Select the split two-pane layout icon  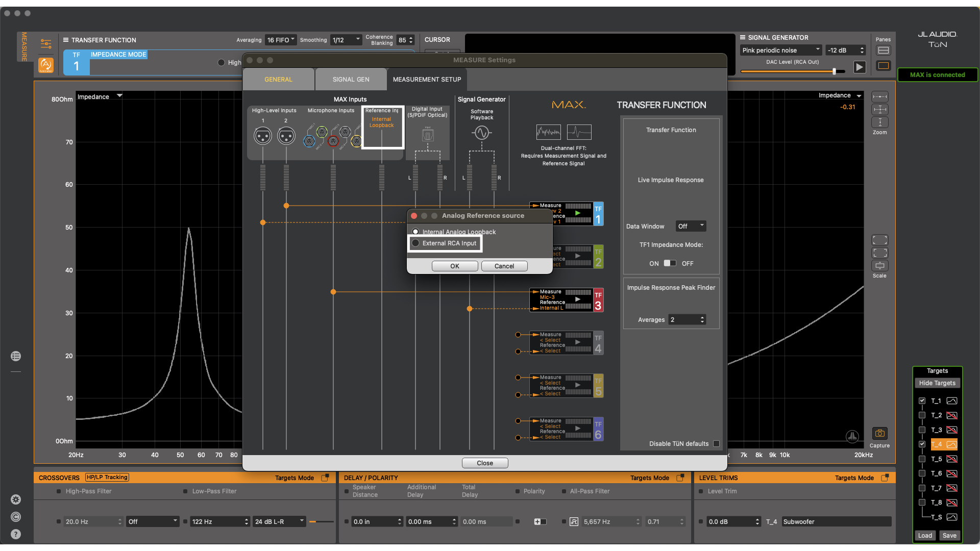[883, 51]
